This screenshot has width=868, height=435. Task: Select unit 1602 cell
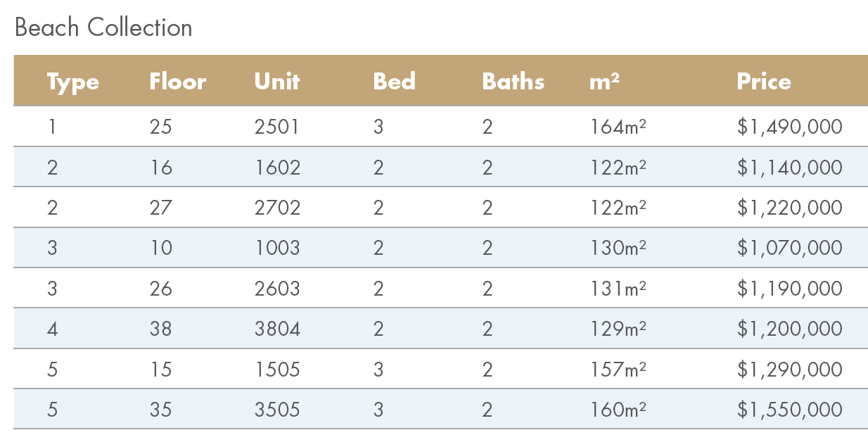pos(277,168)
